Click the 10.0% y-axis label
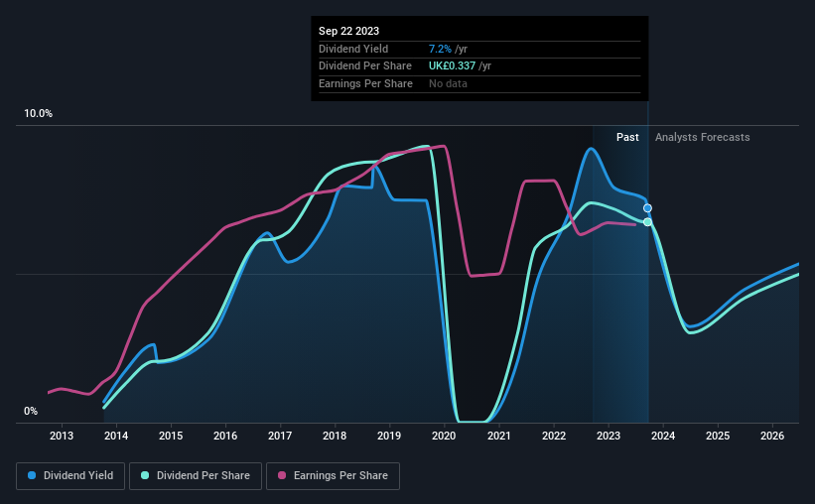 [x=38, y=114]
